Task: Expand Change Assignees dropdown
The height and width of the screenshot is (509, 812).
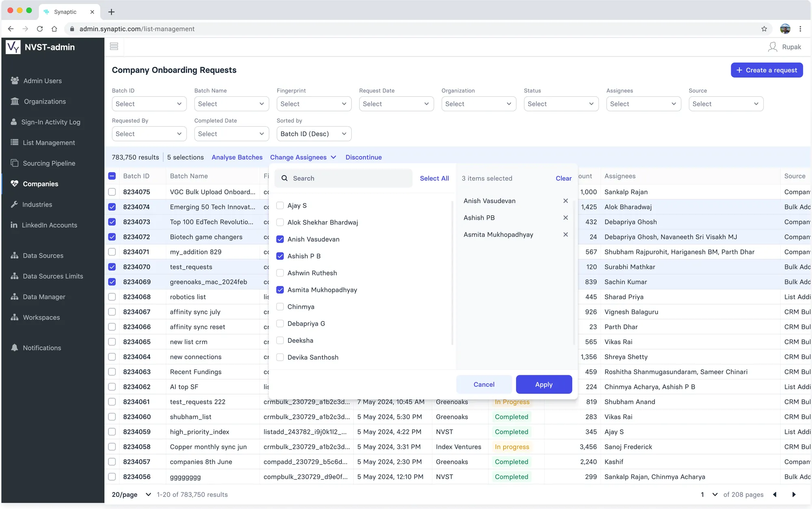Action: pyautogui.click(x=303, y=157)
